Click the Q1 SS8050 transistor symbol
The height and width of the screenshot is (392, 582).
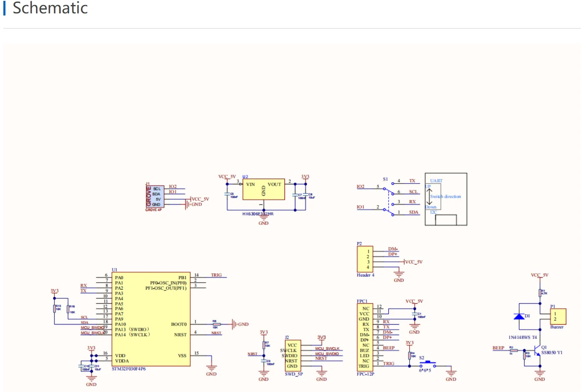(x=538, y=351)
